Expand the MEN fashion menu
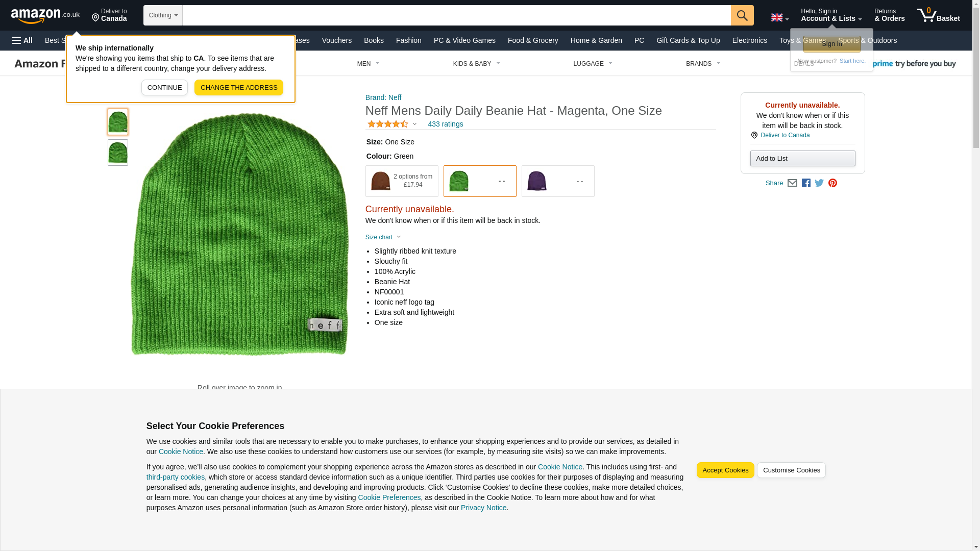The height and width of the screenshot is (551, 980). pos(368,64)
